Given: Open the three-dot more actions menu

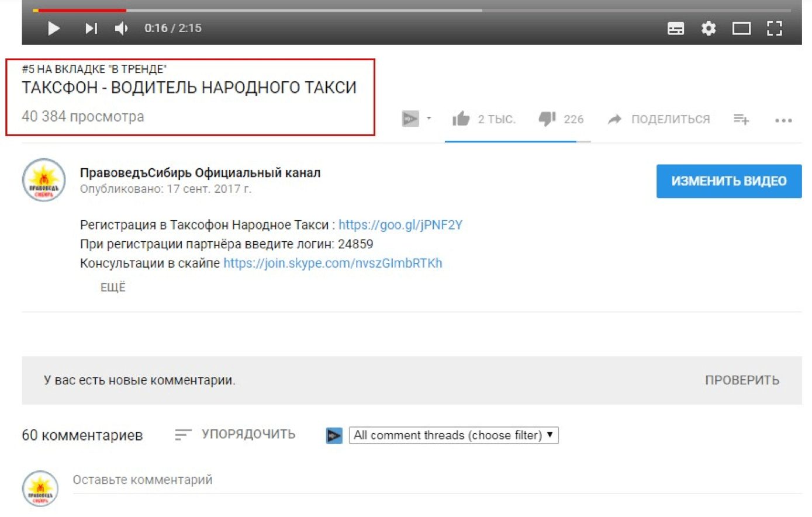Looking at the screenshot, I should pyautogui.click(x=783, y=120).
